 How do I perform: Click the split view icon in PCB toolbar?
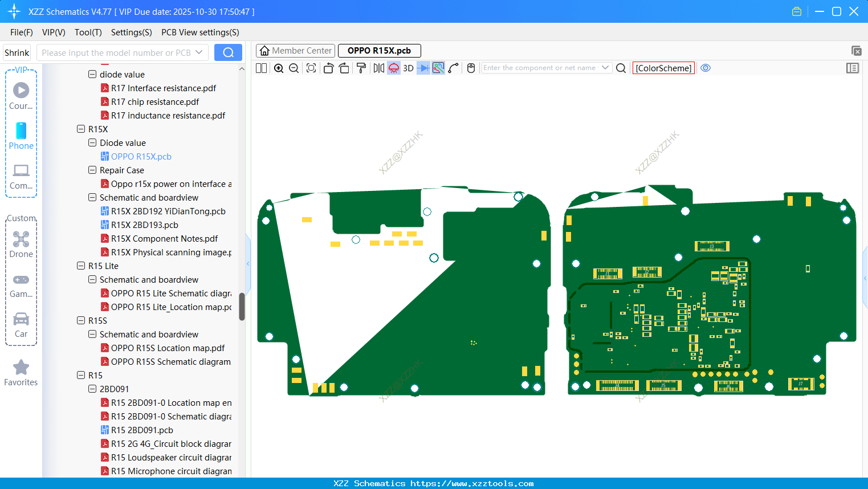pyautogui.click(x=262, y=68)
